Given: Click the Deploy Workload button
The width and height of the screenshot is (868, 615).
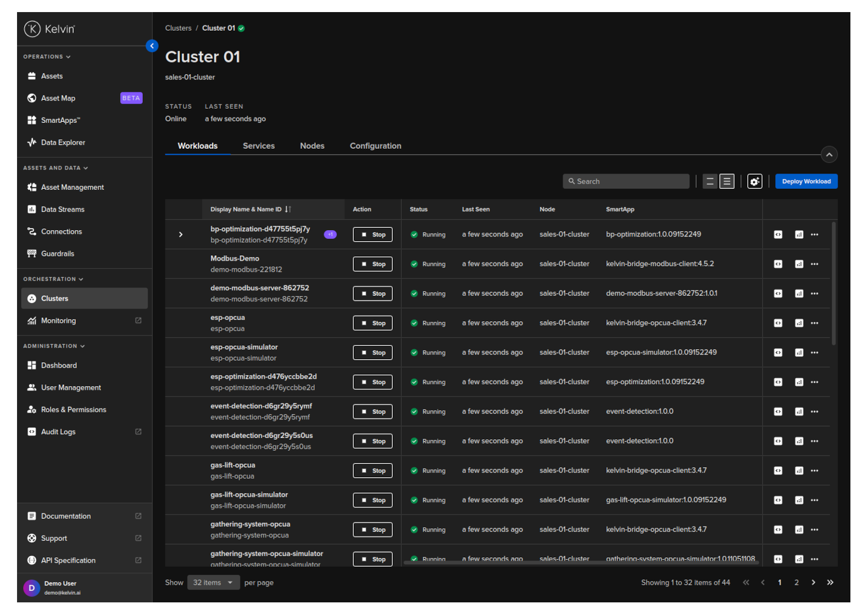Looking at the screenshot, I should (806, 182).
